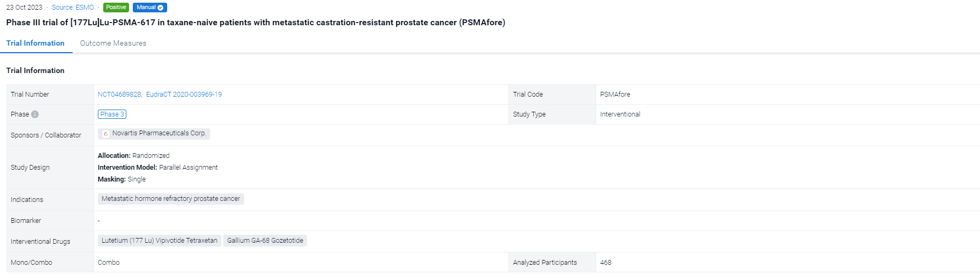Viewport: 980px width, 275px height.
Task: Click the Phase 3 tag
Action: pos(112,114)
